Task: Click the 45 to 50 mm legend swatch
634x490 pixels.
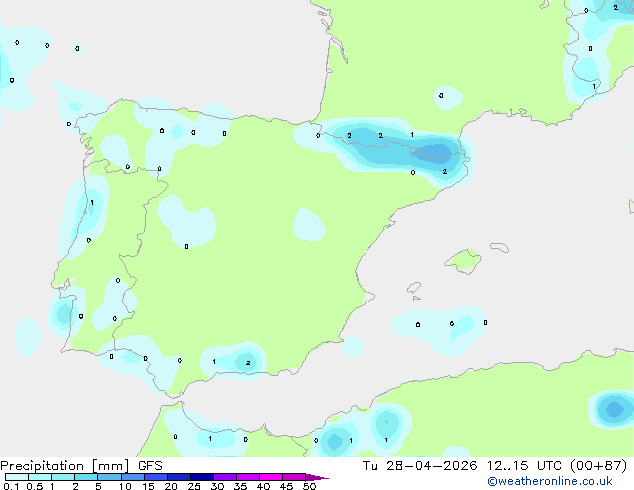Action: click(x=294, y=477)
